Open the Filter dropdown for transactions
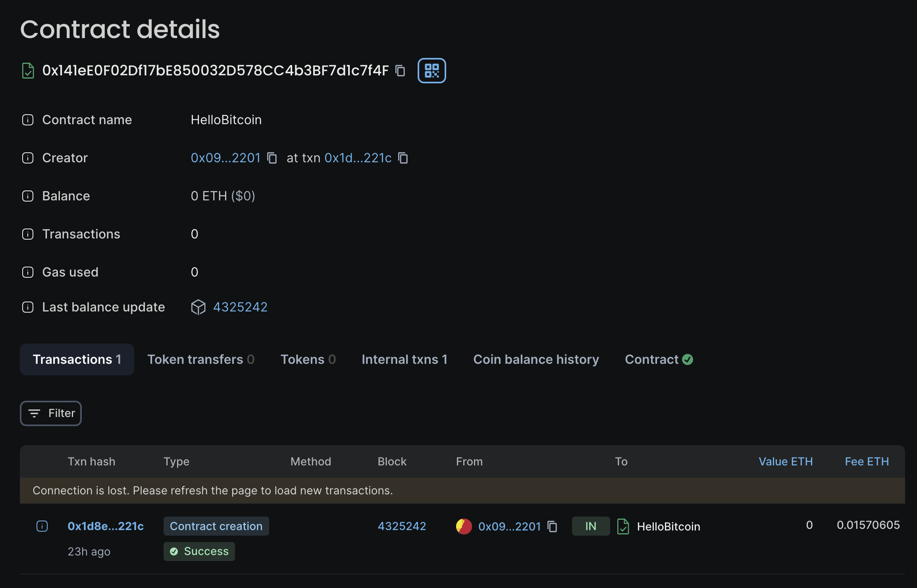The image size is (917, 588). point(50,412)
